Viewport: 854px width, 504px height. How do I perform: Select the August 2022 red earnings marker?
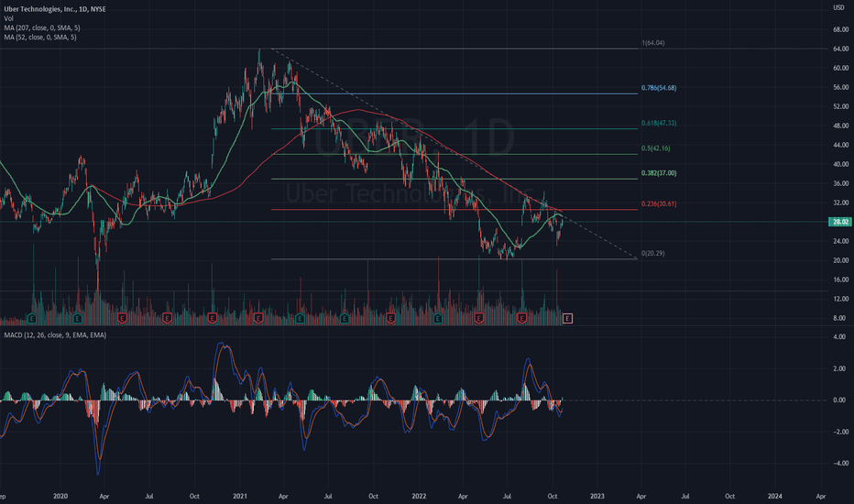521,318
